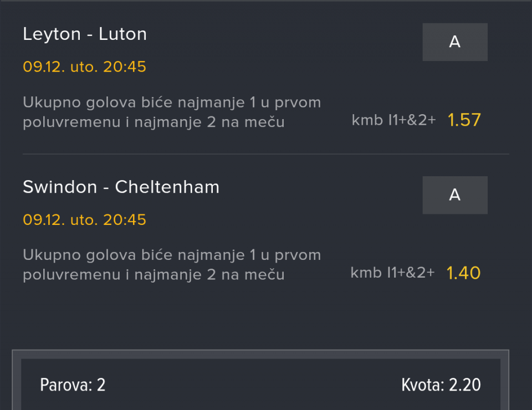Tap the kmb I1+&2+ label beside 1.40
Image resolution: width=532 pixels, height=410 pixels.
pyautogui.click(x=392, y=273)
